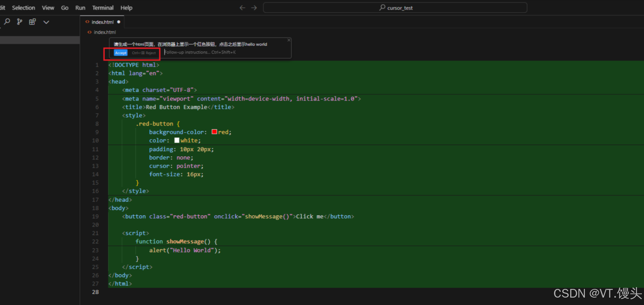Open the Search view icon in sidebar
Viewport: 644px width, 305px height.
pyautogui.click(x=7, y=22)
